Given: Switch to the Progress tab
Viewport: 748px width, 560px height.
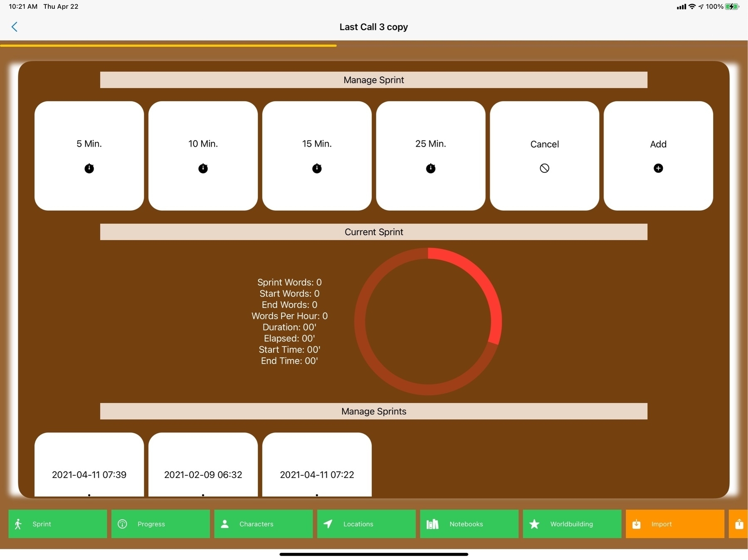Looking at the screenshot, I should click(x=160, y=524).
